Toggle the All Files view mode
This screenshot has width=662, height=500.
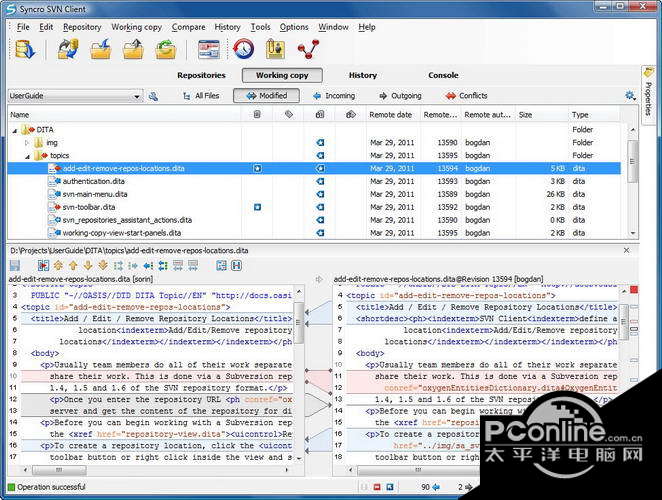pos(201,96)
